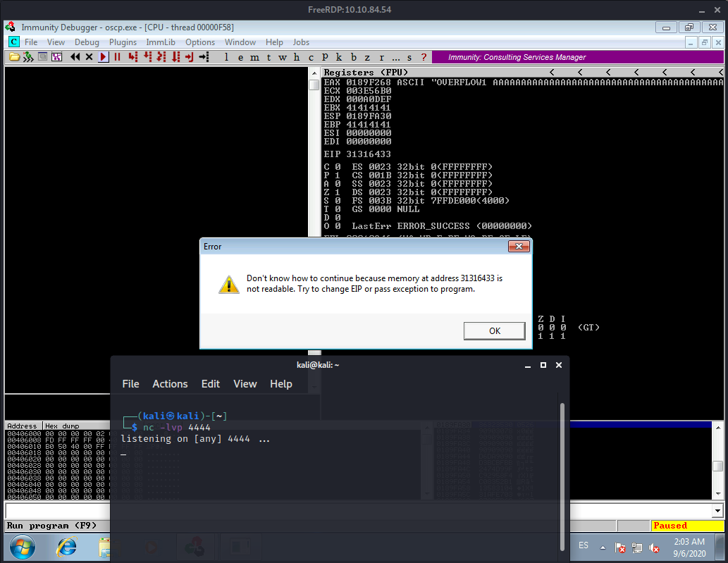The width and height of the screenshot is (728, 563).
Task: Click the Windows Start button
Action: point(23,548)
